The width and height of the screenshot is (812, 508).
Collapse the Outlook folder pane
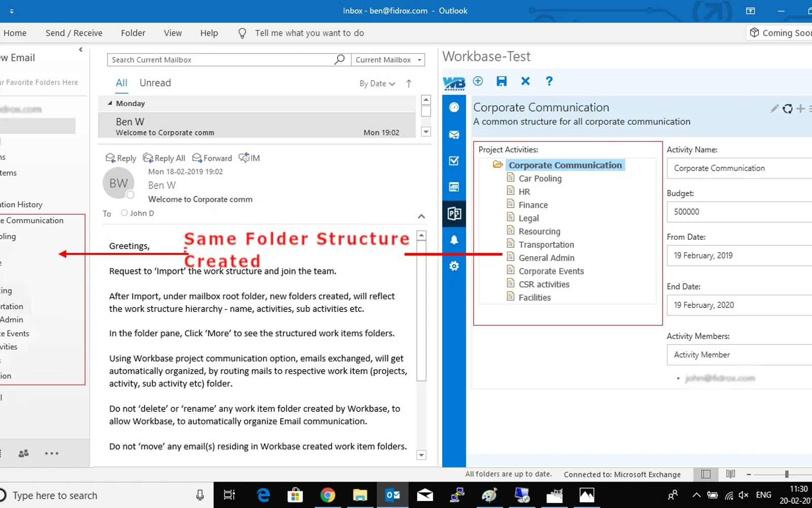pyautogui.click(x=81, y=50)
